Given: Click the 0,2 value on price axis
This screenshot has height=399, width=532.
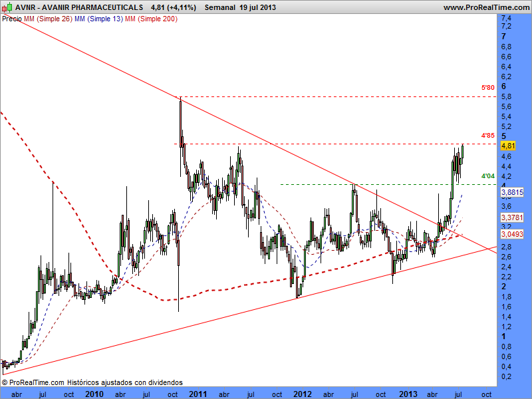Looking at the screenshot, I should click(x=506, y=376).
